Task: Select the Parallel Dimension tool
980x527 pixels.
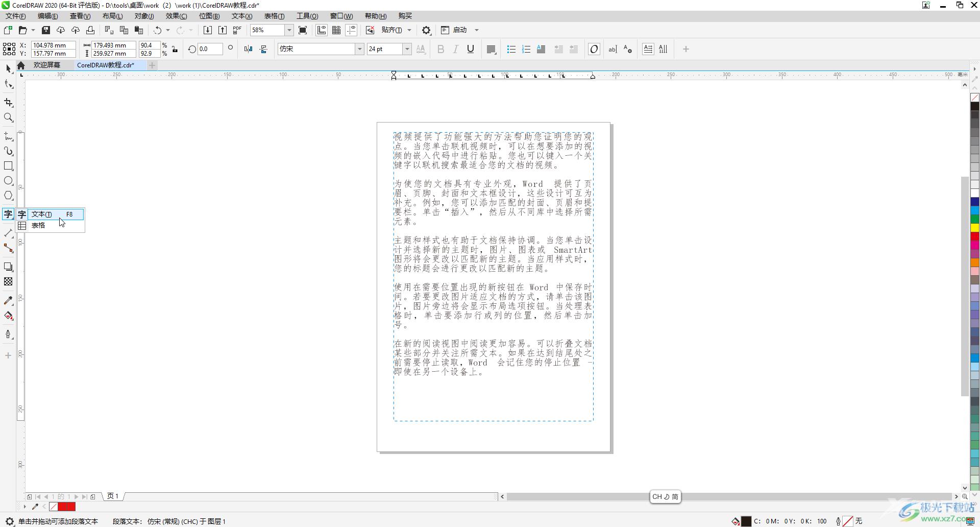Action: [x=8, y=233]
